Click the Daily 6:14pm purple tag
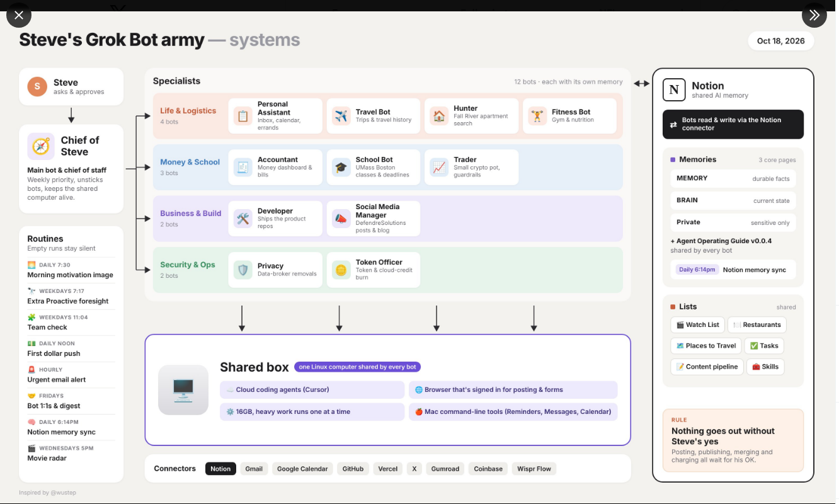The width and height of the screenshot is (839, 504). point(697,270)
